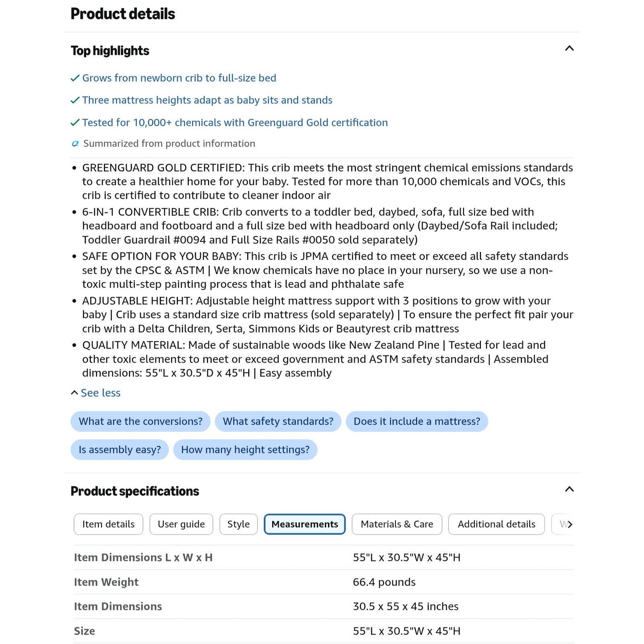Click the AI summary icon beside Summarized text

click(75, 144)
